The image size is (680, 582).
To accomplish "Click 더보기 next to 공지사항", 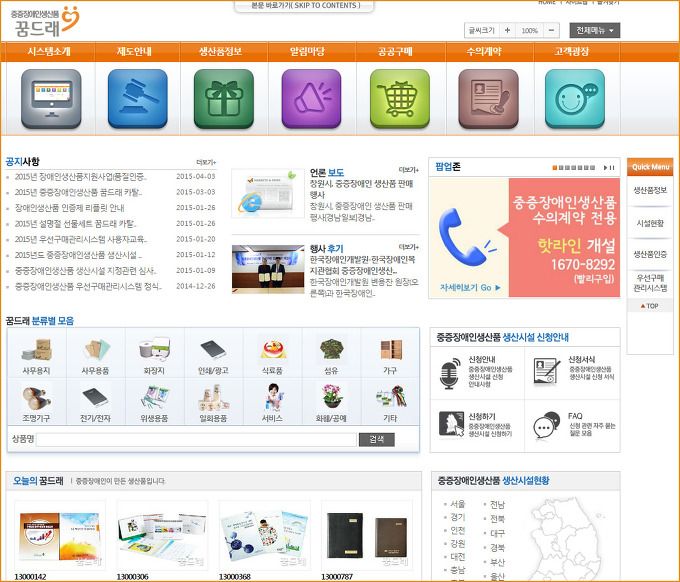I will point(206,162).
